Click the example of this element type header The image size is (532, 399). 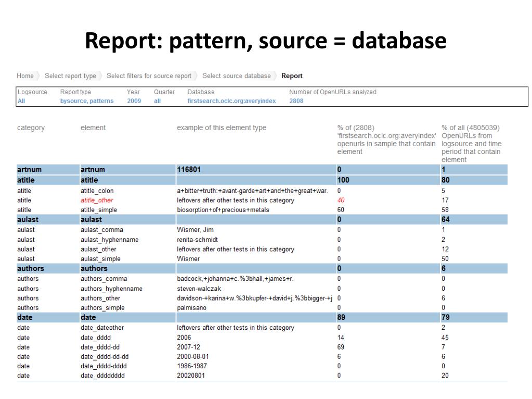[221, 128]
